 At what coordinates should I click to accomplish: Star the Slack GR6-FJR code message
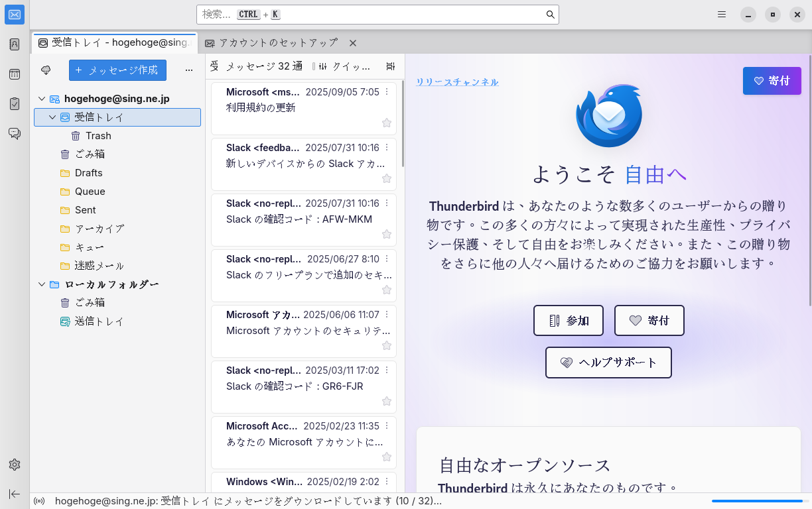[387, 401]
